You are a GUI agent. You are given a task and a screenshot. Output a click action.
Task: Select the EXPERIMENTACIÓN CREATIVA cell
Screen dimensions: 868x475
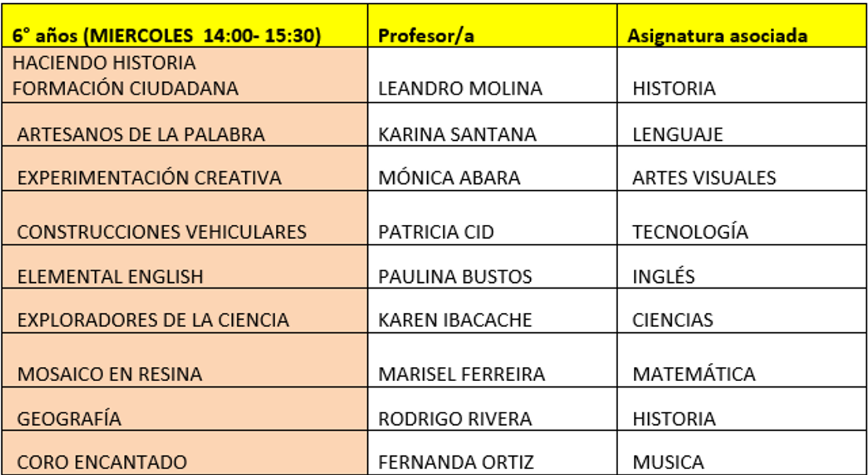(149, 178)
